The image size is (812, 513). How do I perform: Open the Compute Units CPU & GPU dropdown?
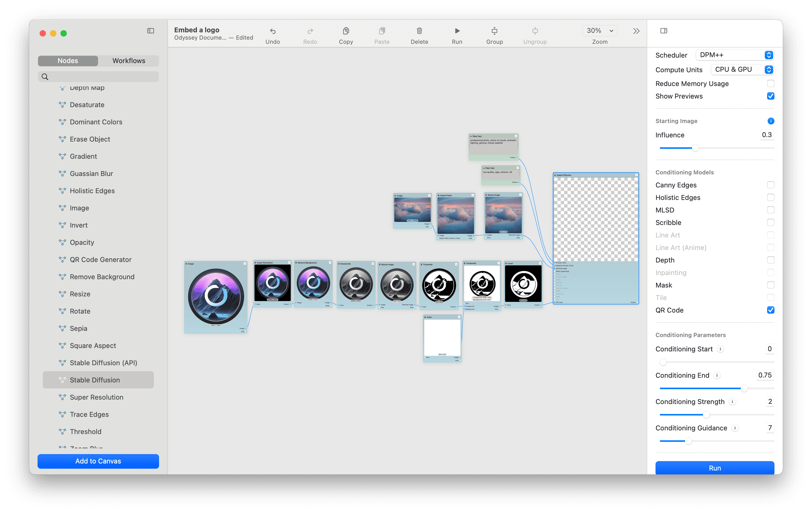point(769,69)
